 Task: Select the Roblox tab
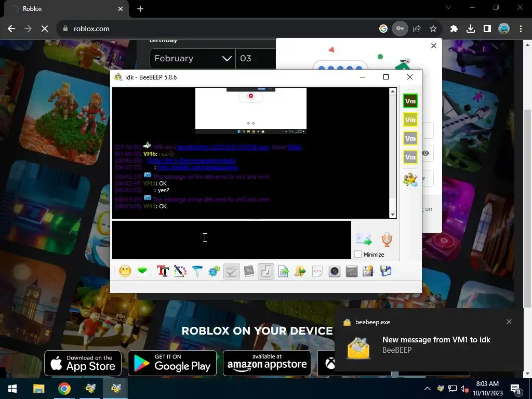[x=66, y=9]
